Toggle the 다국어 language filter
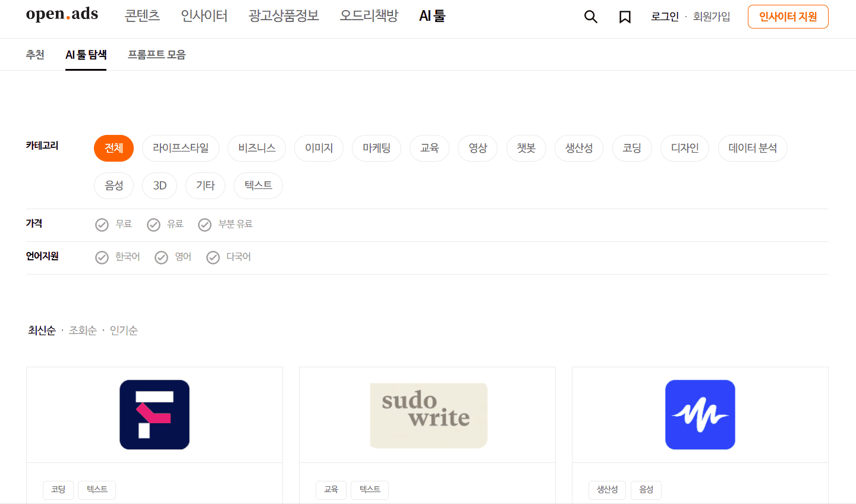This screenshot has width=856, height=504. (228, 257)
